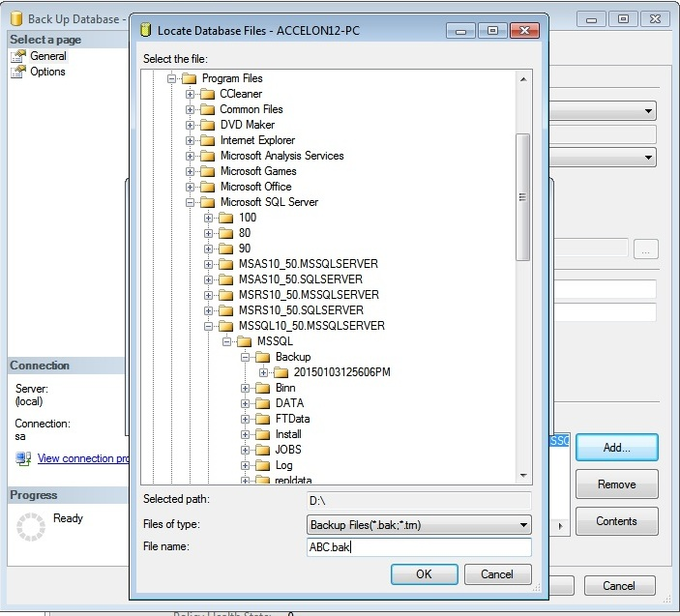
Task: Collapse the Program Files tree node
Action: [x=172, y=79]
